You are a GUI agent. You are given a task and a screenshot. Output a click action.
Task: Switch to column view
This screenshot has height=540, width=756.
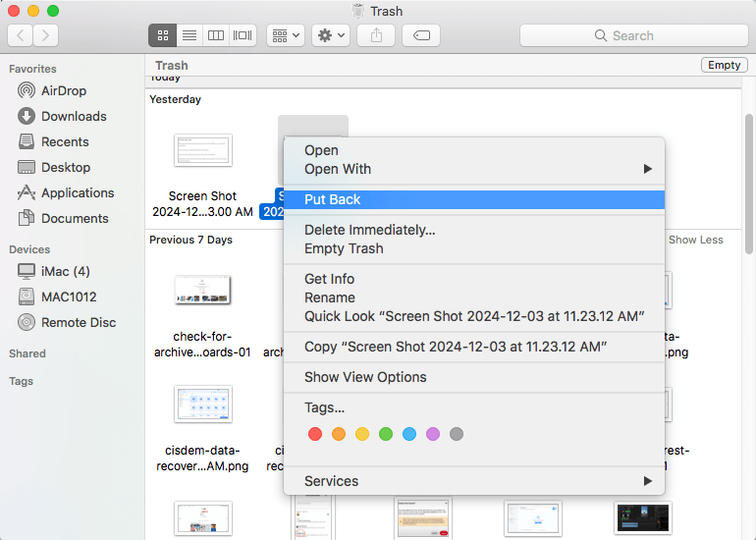(216, 35)
